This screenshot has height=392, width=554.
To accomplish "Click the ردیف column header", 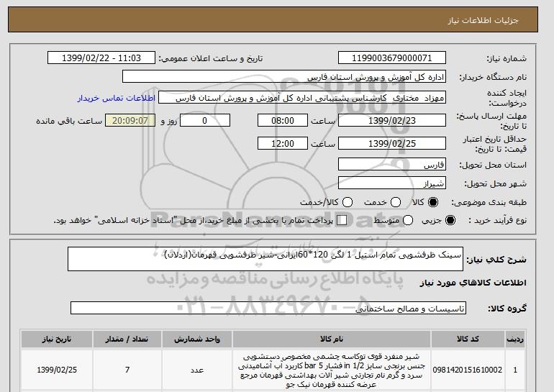I will [515, 339].
